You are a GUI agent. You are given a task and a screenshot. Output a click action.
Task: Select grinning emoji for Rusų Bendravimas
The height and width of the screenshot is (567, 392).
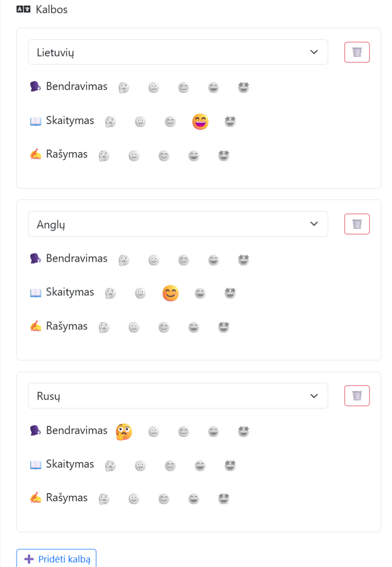[x=213, y=431]
